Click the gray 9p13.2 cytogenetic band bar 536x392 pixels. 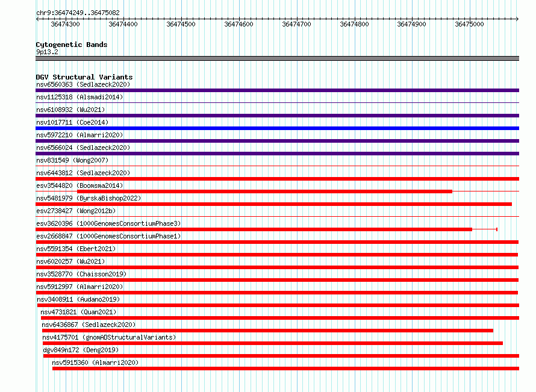[277, 58]
